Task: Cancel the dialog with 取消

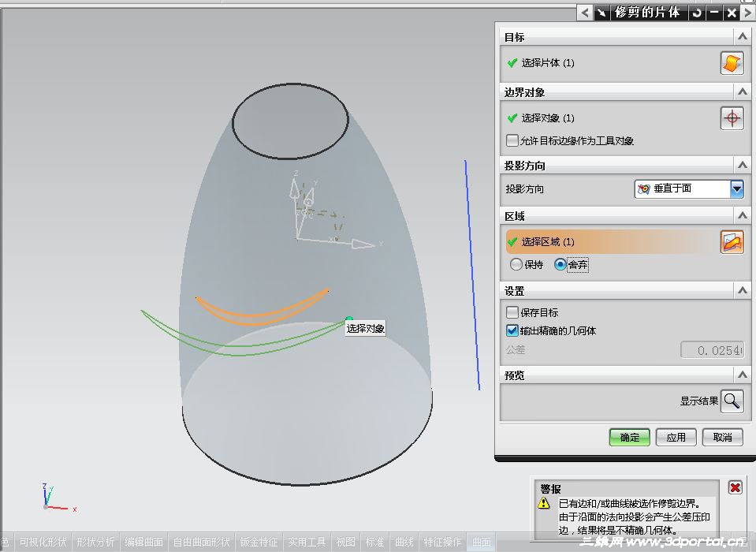Action: click(722, 437)
